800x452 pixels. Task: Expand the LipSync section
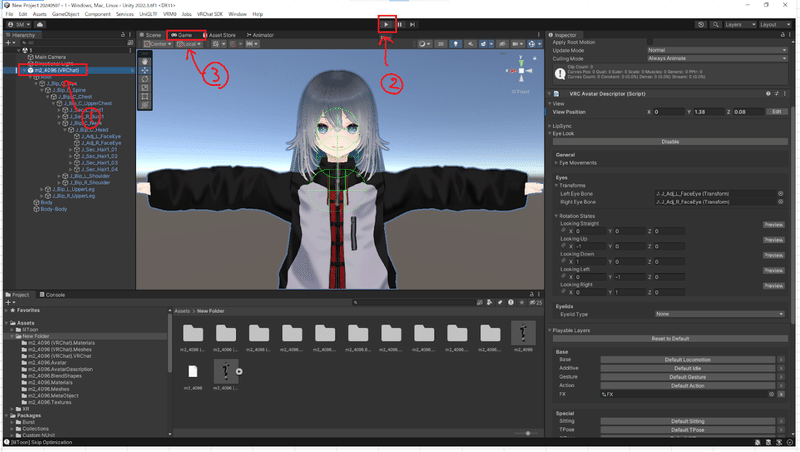(x=551, y=126)
